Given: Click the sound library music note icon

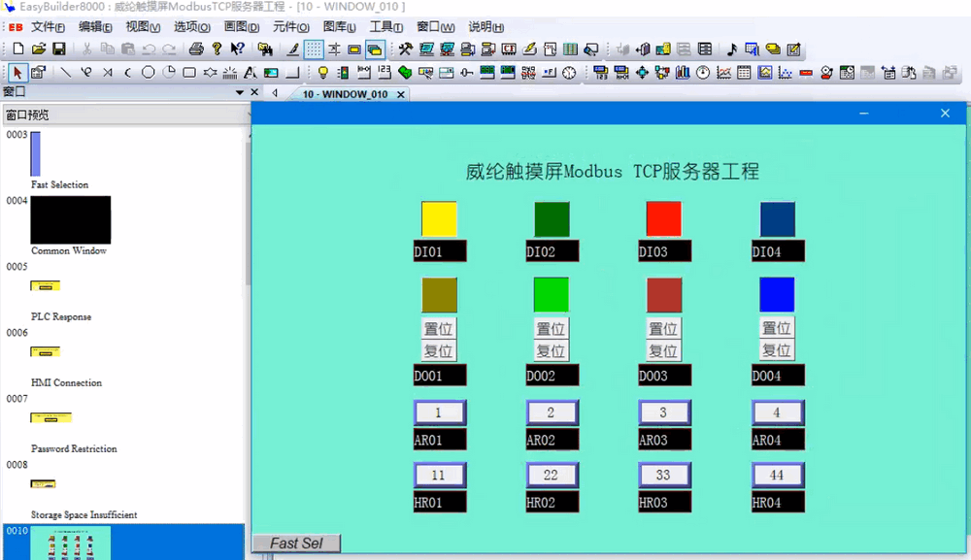Looking at the screenshot, I should [x=732, y=49].
